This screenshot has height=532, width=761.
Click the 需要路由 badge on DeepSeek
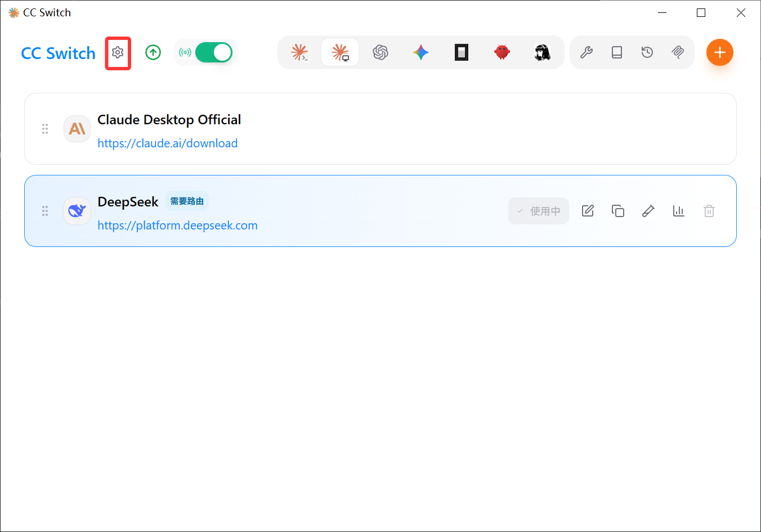[187, 201]
